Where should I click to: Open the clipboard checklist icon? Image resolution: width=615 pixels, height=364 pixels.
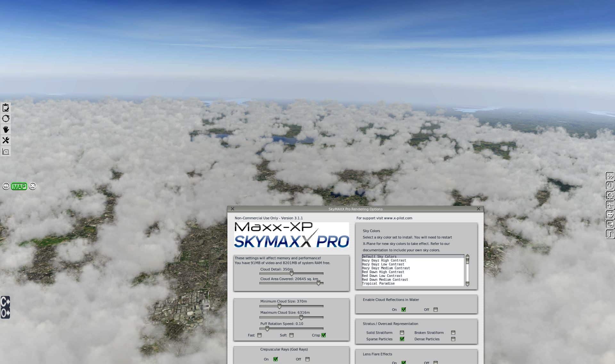click(x=6, y=108)
